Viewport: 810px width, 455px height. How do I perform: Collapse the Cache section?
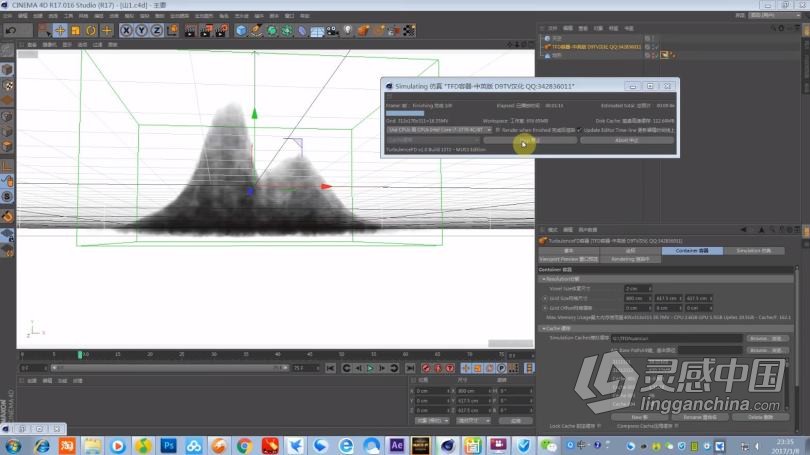[x=543, y=328]
